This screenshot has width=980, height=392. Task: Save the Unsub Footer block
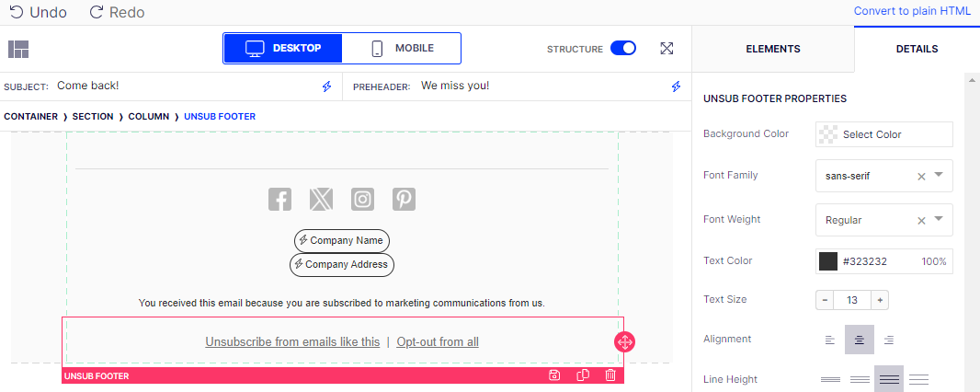point(554,375)
